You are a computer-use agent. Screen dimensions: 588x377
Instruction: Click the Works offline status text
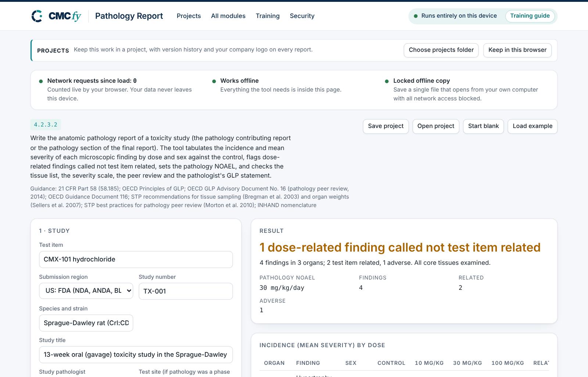click(240, 81)
